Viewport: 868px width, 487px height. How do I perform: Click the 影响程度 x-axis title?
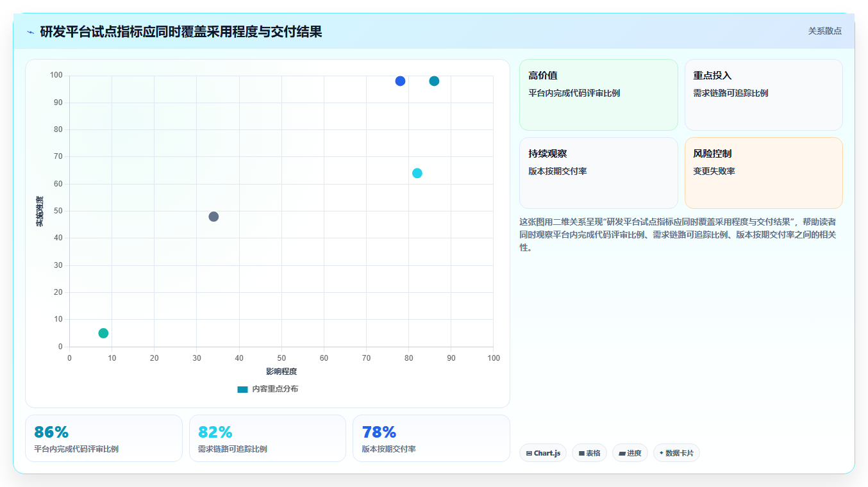click(281, 372)
